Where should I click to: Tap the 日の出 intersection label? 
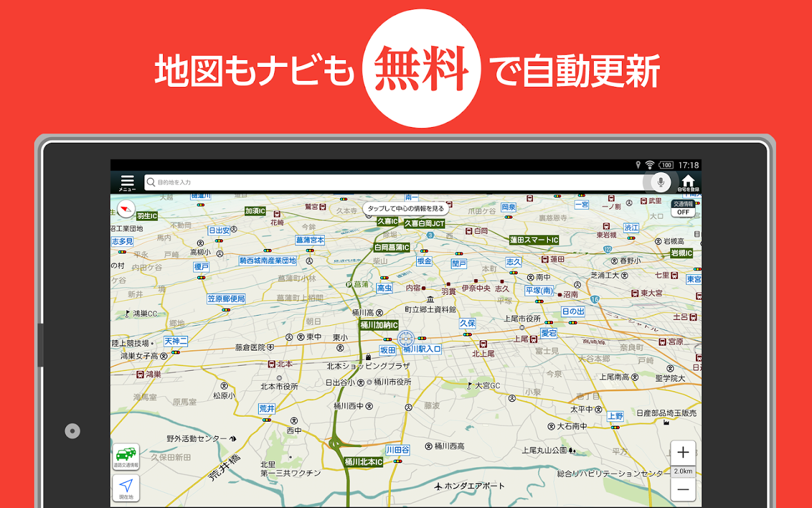point(573,312)
